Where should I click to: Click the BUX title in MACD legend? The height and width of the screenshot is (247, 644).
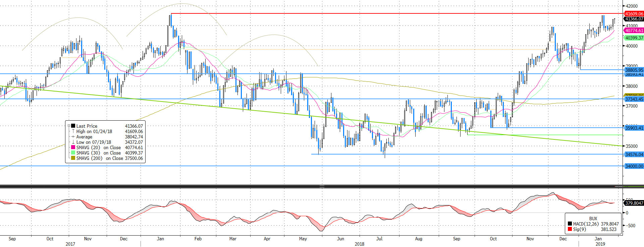(593, 219)
